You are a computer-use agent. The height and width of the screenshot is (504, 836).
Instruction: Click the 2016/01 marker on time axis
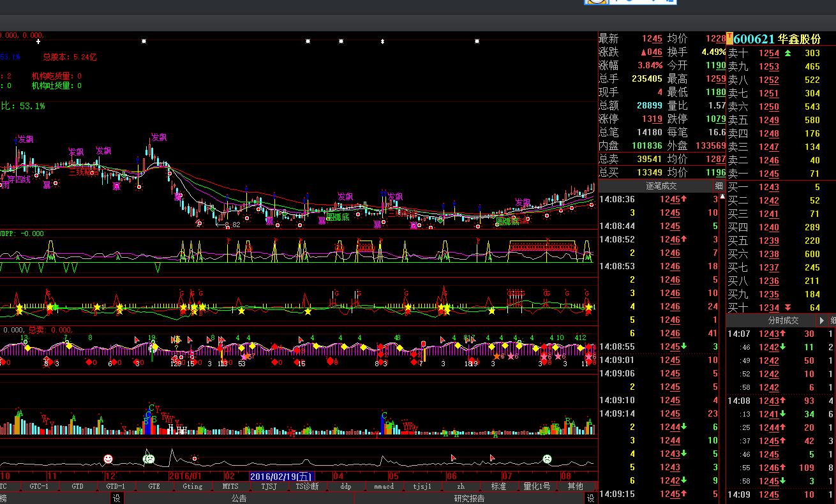click(x=186, y=476)
